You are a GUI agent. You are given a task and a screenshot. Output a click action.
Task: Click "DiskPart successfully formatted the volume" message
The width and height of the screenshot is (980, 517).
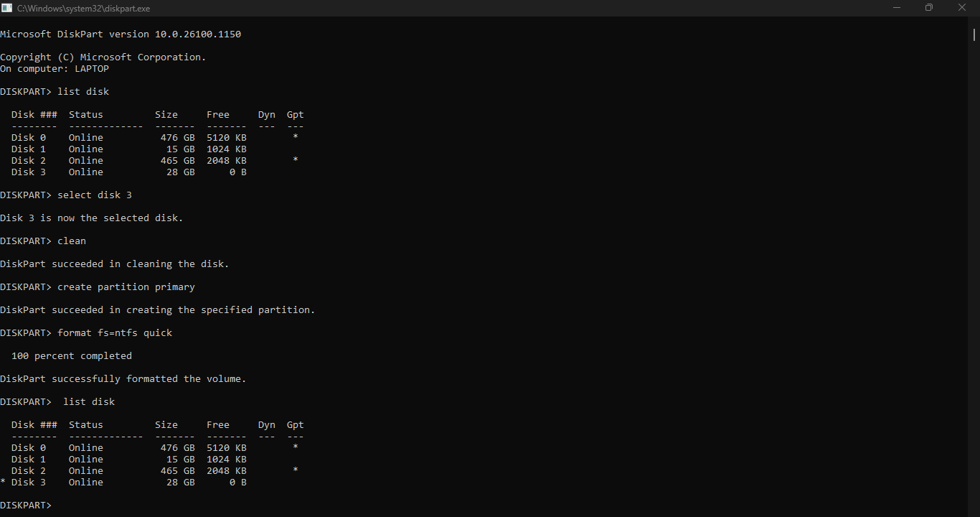coord(123,379)
